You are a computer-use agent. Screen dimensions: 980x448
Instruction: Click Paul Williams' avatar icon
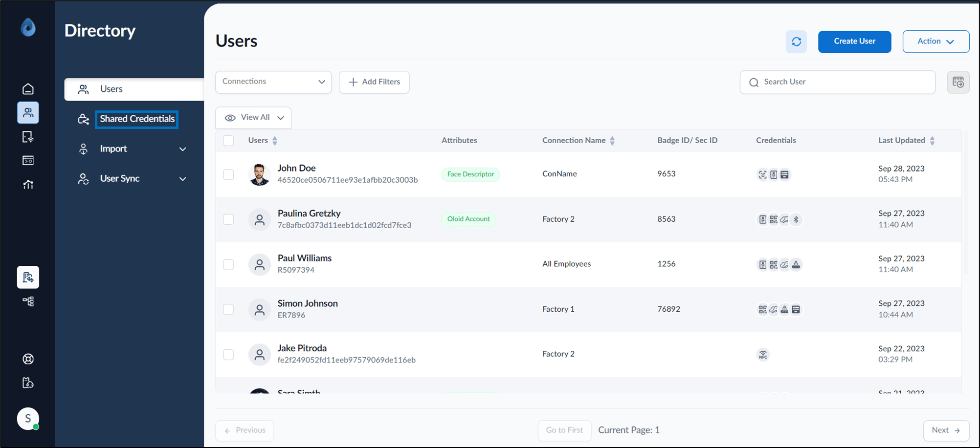[259, 264]
